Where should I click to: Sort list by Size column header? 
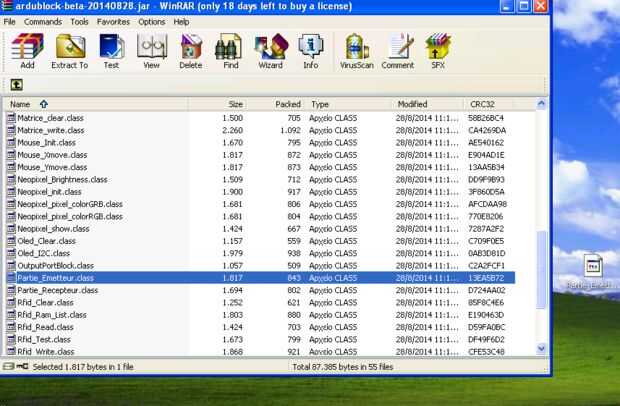click(x=217, y=104)
